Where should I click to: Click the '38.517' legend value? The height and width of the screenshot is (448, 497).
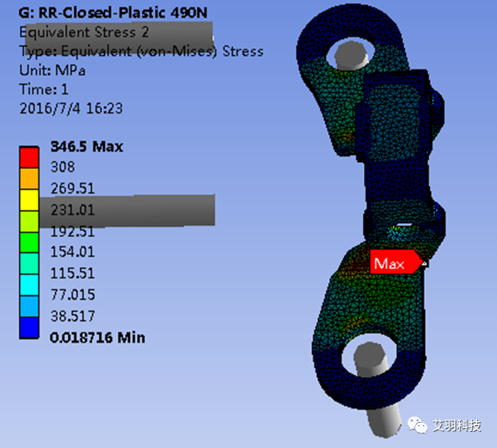click(73, 317)
